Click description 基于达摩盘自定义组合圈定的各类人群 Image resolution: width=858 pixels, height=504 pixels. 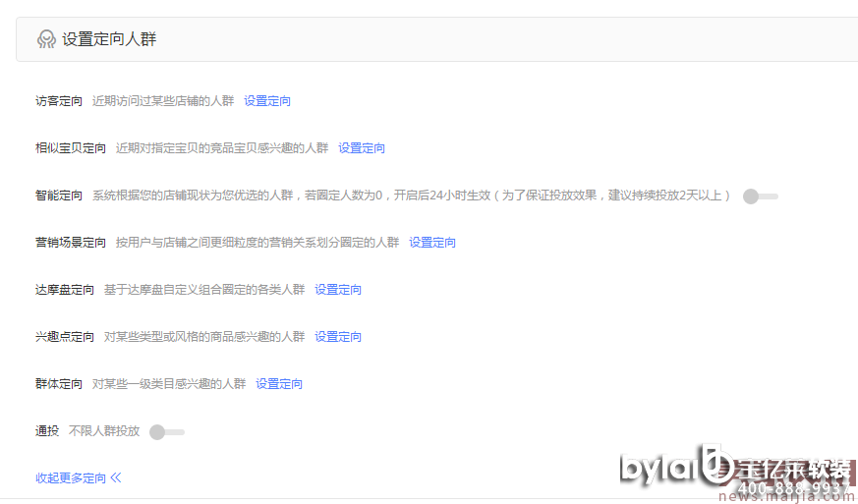click(204, 290)
